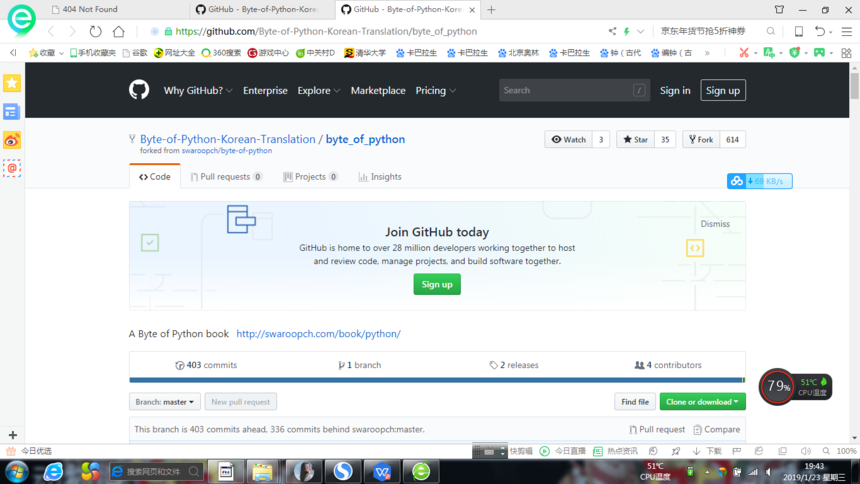Screen dimensions: 860x484
Task: Open the Pull requests tab
Action: pyautogui.click(x=226, y=177)
